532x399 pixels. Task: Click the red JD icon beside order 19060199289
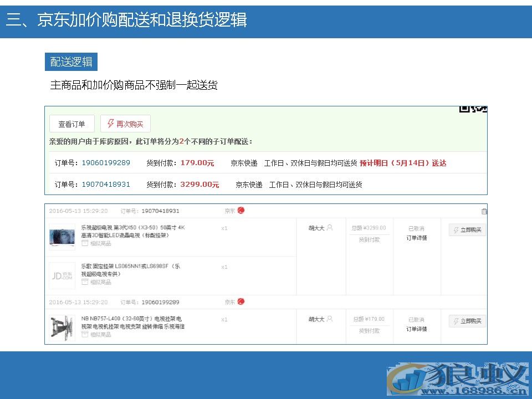pos(241,301)
